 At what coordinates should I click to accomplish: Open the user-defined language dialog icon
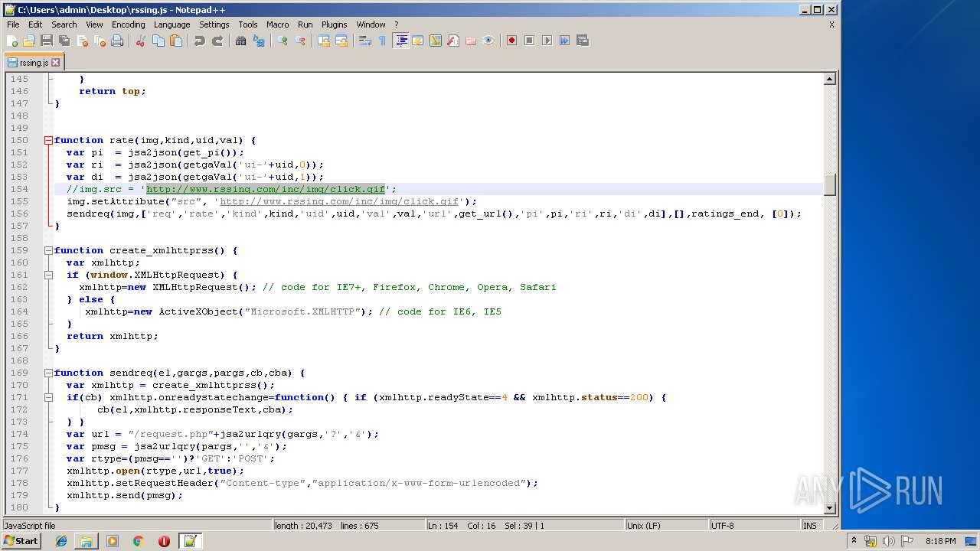click(x=418, y=41)
